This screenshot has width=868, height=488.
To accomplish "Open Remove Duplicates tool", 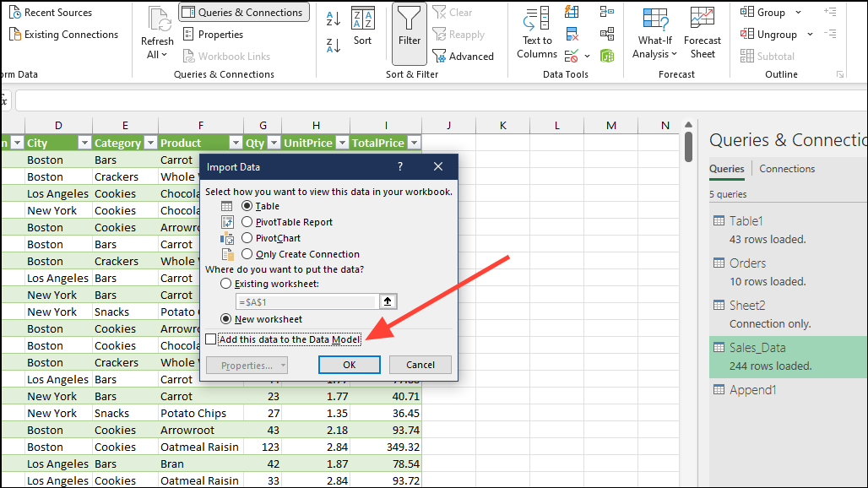I will pos(572,35).
